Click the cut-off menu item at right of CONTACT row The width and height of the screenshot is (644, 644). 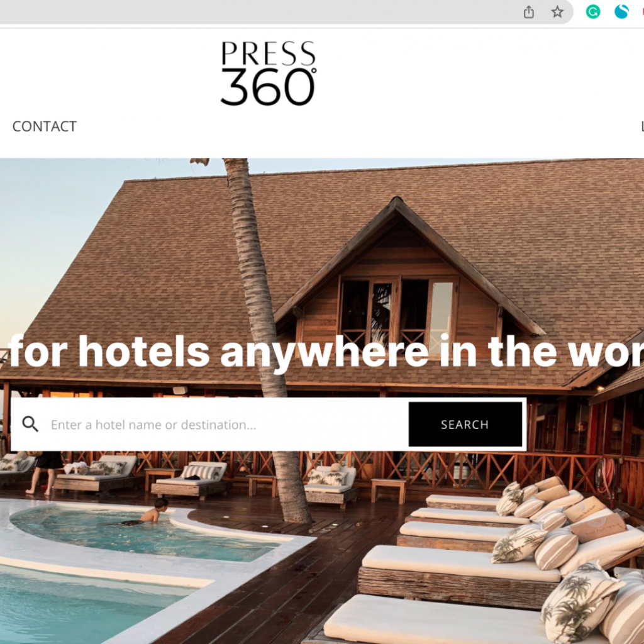coord(642,126)
